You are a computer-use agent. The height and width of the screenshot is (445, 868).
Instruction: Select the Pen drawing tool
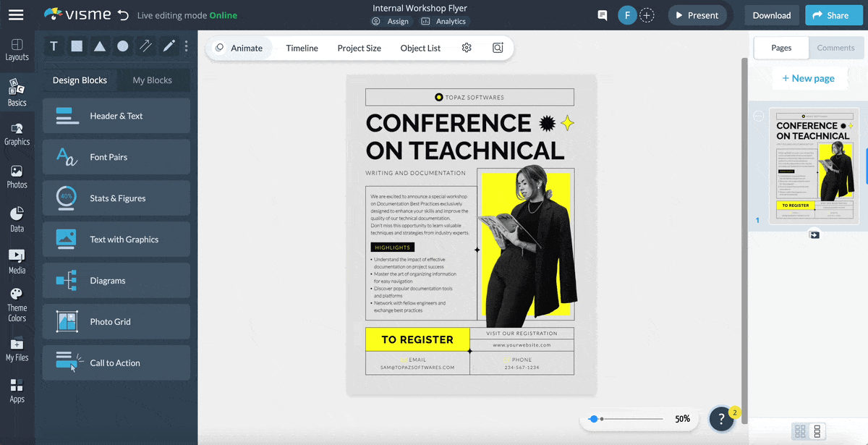168,46
